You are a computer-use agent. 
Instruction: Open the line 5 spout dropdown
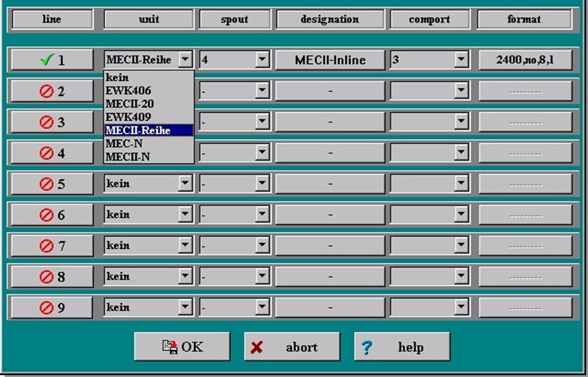click(x=262, y=183)
